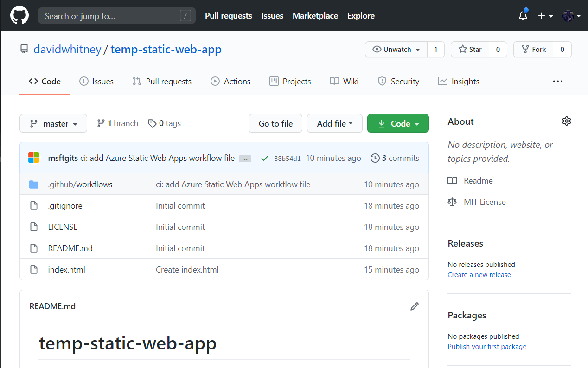Open the master branch dropdown

(53, 123)
